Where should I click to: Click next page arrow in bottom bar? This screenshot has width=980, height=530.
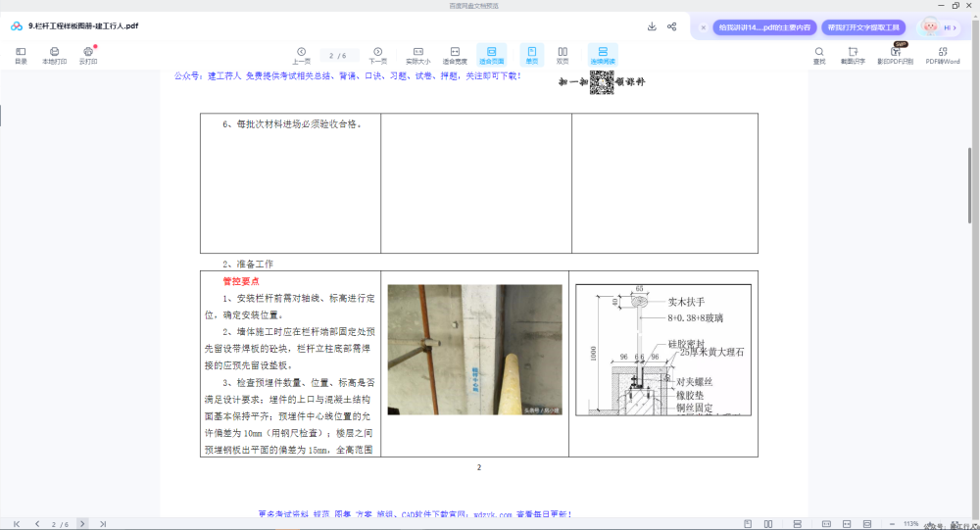point(82,524)
